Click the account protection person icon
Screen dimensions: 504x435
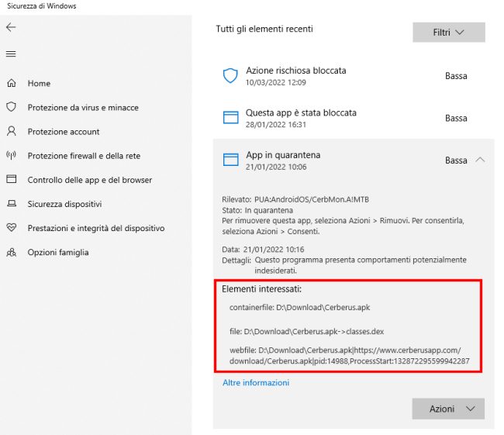pyautogui.click(x=11, y=131)
